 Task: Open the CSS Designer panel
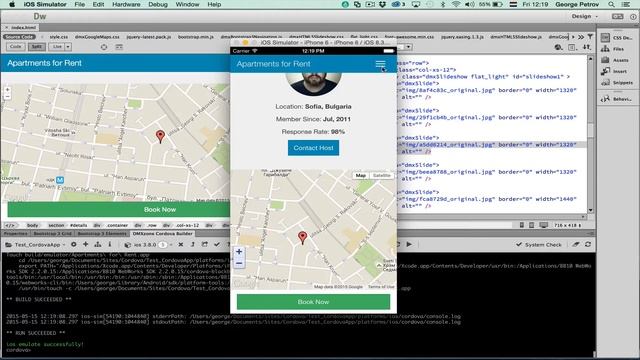(x=616, y=38)
